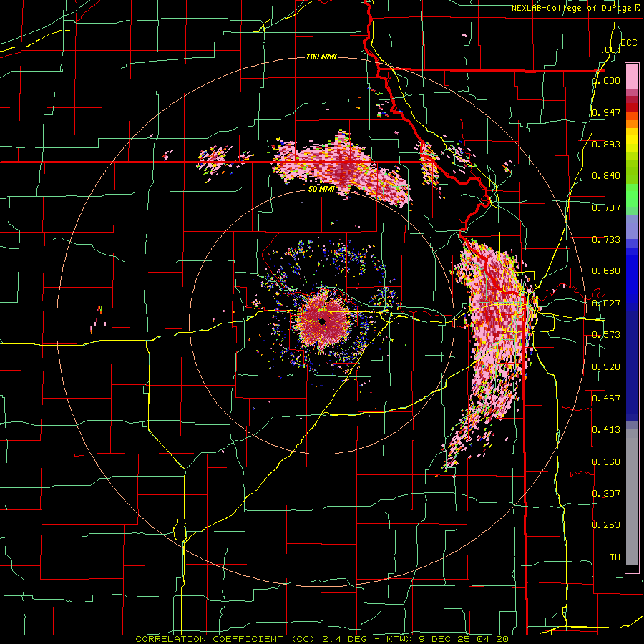
Task: Click the black radar site dot
Action: [323, 321]
